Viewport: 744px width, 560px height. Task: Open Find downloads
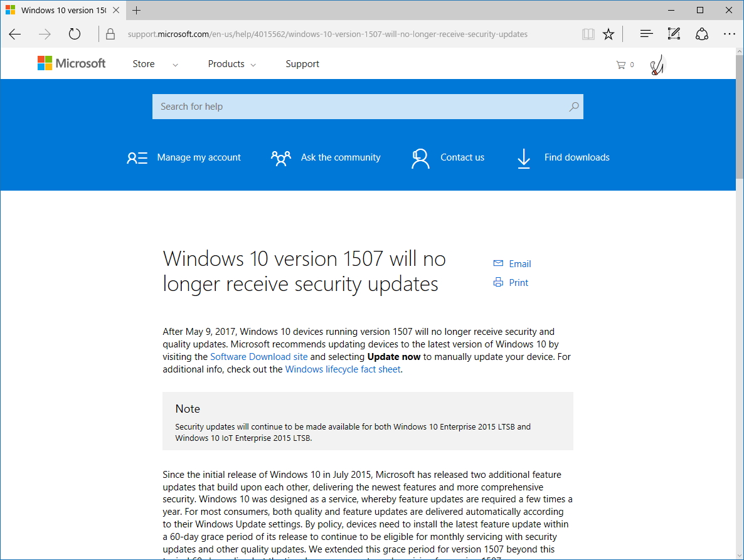tap(576, 157)
